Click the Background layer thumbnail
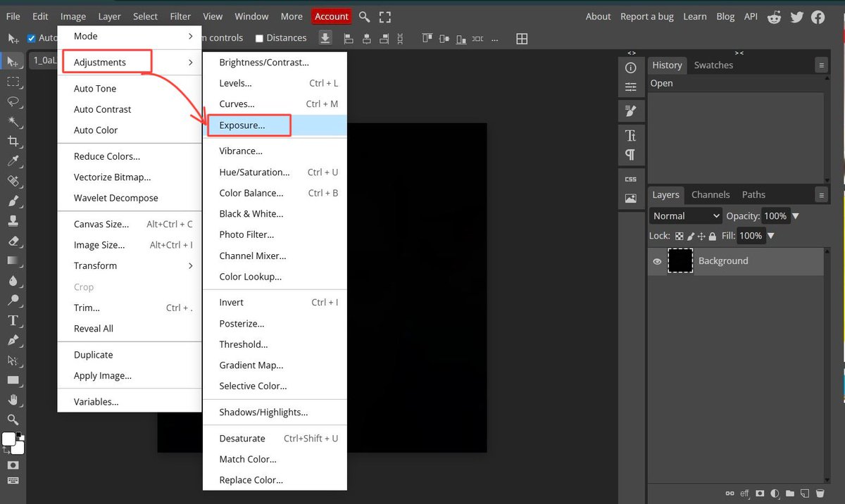Image resolution: width=845 pixels, height=504 pixels. [x=680, y=261]
